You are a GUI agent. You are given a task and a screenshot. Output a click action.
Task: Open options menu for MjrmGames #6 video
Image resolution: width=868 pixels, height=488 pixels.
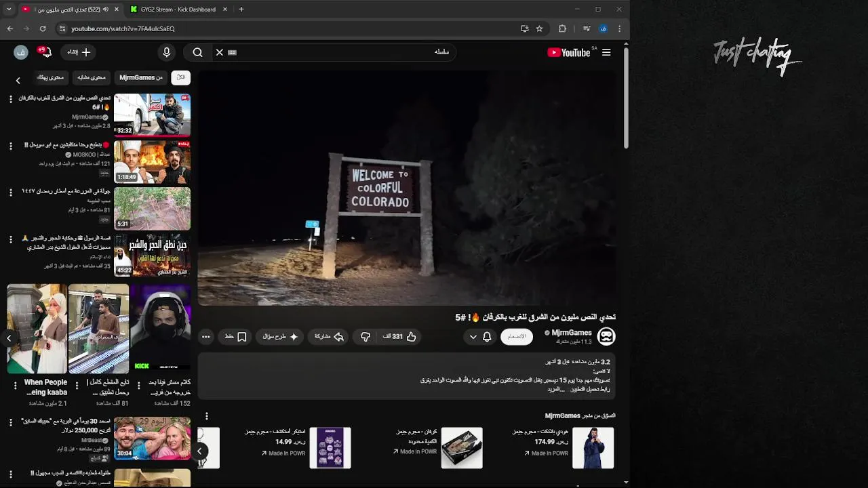click(10, 99)
